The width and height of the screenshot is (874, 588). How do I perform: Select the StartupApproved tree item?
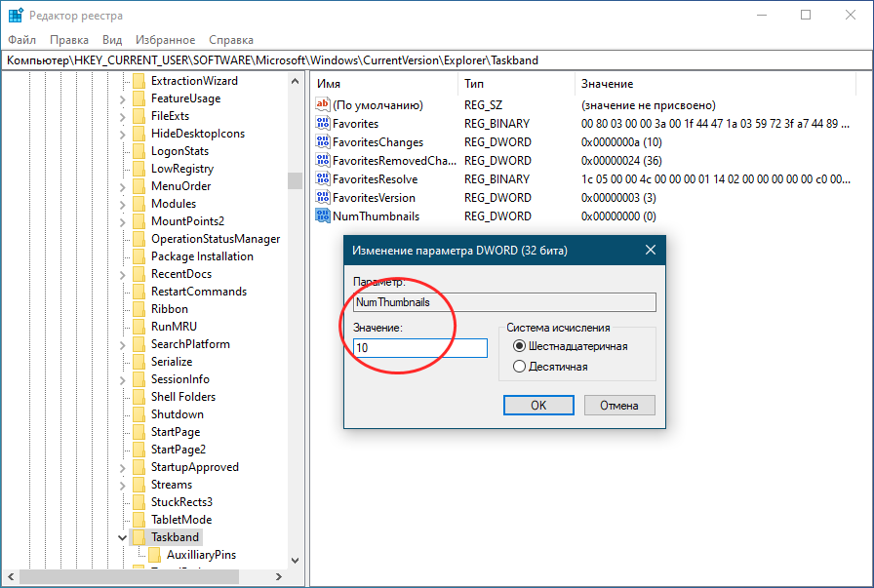click(194, 467)
